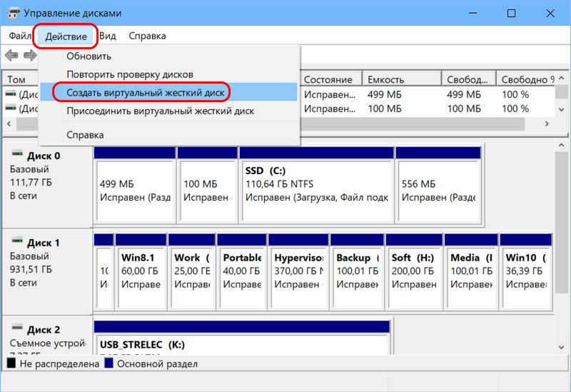
Task: Sort by the Свободно % column header
Action: point(526,79)
